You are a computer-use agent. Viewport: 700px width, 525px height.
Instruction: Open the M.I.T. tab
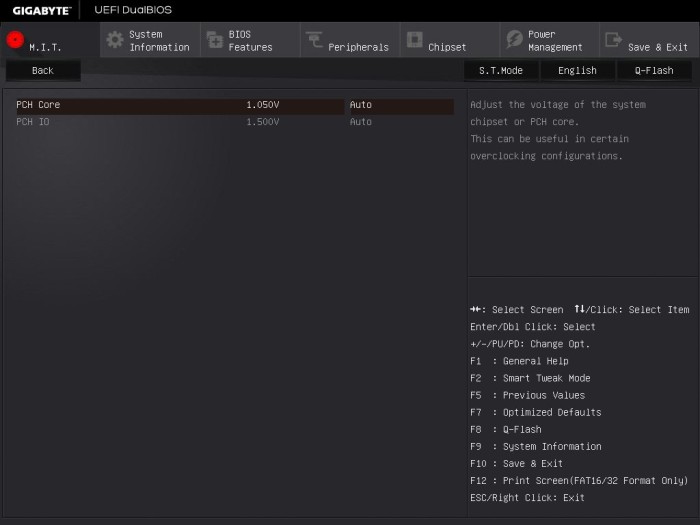(50, 40)
